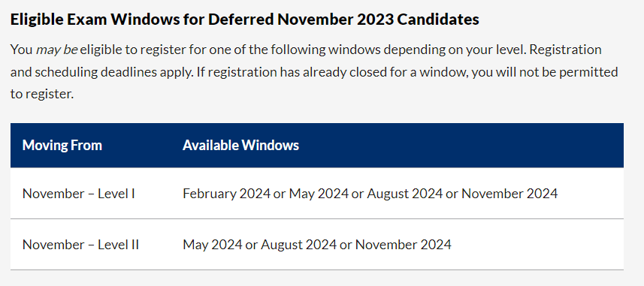Click the Eligible Exam Windows heading
This screenshot has height=286, width=644.
[244, 20]
